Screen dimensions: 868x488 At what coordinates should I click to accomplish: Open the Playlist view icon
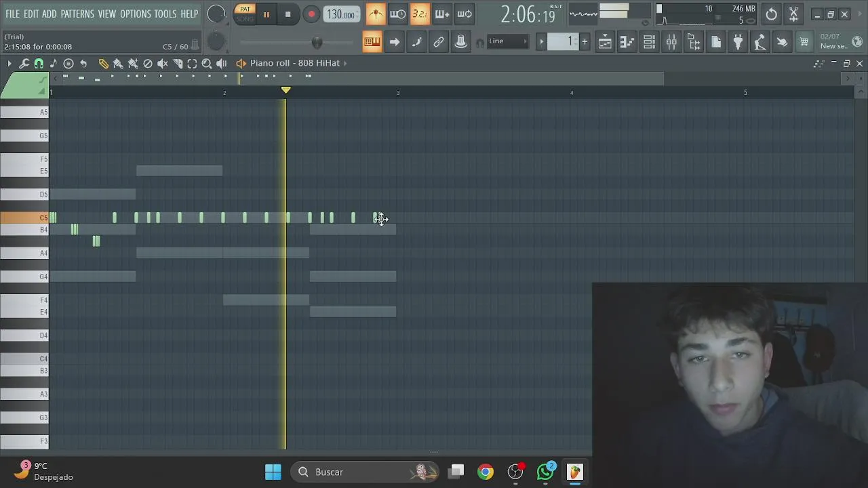pyautogui.click(x=605, y=42)
